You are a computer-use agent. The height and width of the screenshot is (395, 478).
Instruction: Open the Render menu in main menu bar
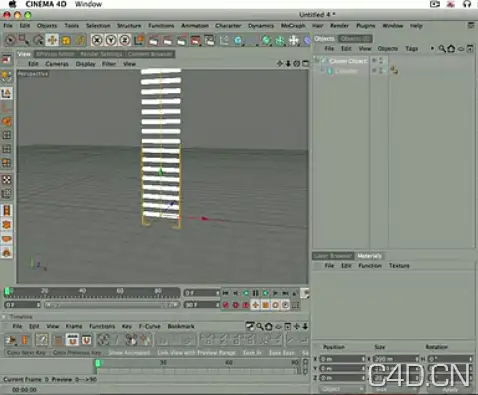click(339, 26)
